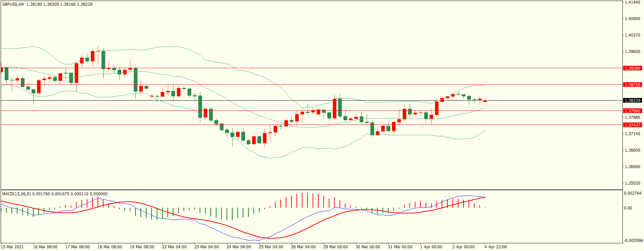This screenshot has width=644, height=251.
Task: Select the MACD(12,26,9) indicator label
Action: tap(16, 194)
